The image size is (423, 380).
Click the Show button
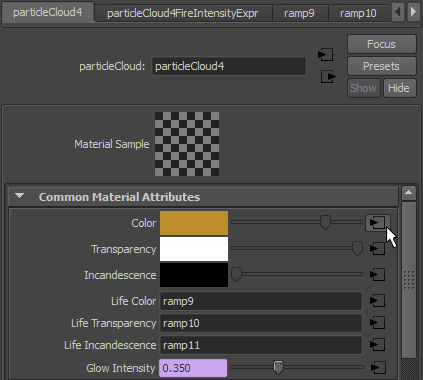coord(363,88)
